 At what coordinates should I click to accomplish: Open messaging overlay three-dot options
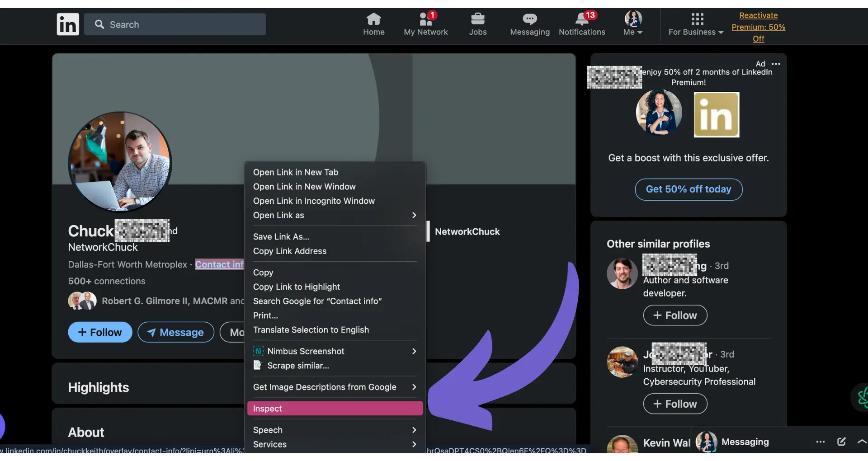(820, 442)
